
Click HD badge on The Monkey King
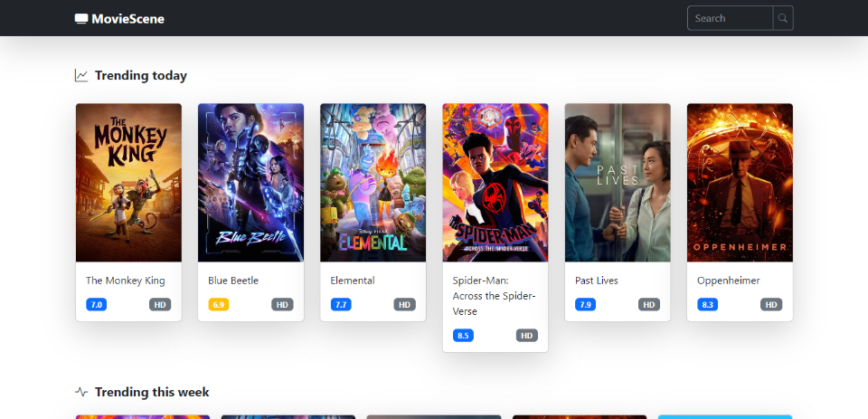[160, 305]
